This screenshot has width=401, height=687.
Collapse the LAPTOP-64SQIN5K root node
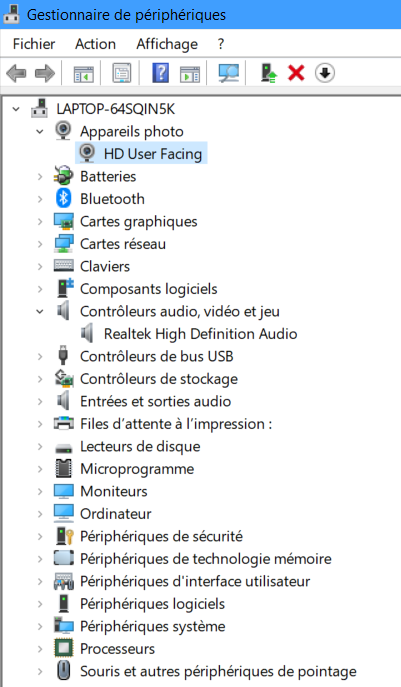click(16, 109)
